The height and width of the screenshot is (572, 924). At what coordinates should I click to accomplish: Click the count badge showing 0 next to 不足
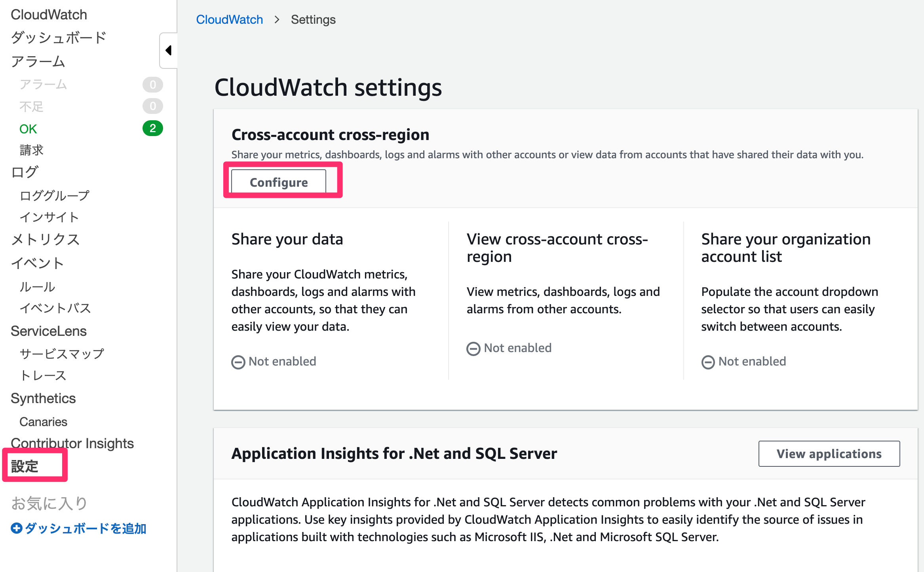coord(153,106)
